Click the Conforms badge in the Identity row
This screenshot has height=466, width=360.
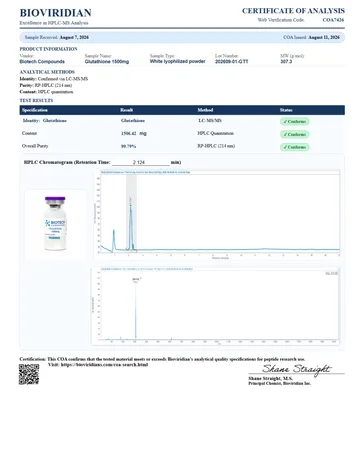point(295,122)
